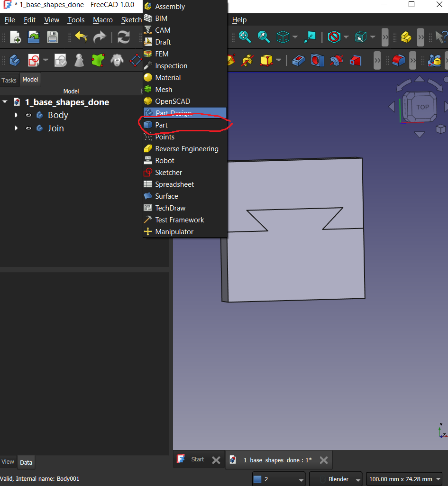This screenshot has width=448, height=486.
Task: Undo the last action
Action: (81, 37)
